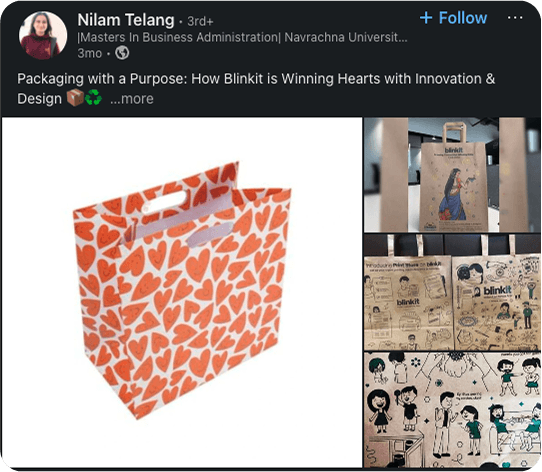The height and width of the screenshot is (472, 542).
Task: Open the three-dot post options menu
Action: 515,18
